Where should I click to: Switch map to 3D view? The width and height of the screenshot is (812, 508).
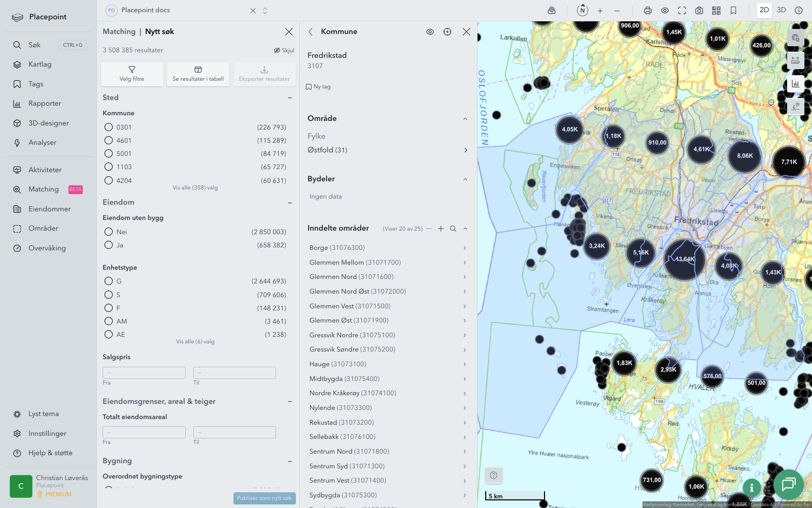782,10
